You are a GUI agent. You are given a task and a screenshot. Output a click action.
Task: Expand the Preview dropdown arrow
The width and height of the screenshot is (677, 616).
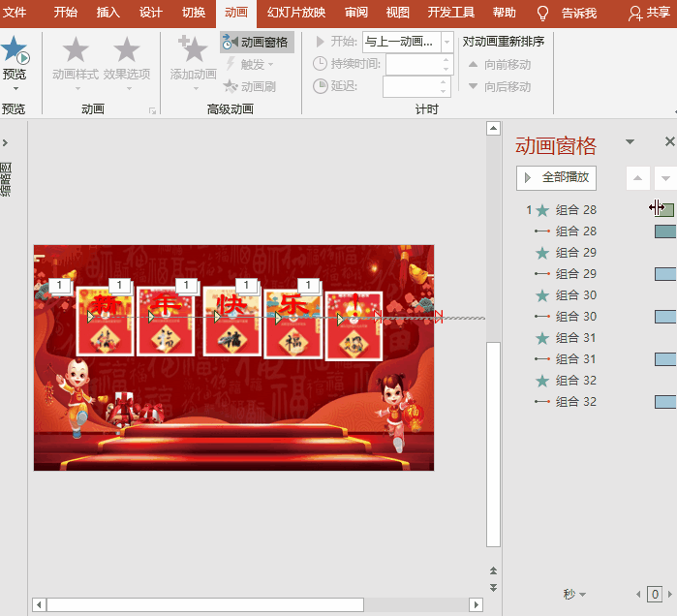[15, 88]
